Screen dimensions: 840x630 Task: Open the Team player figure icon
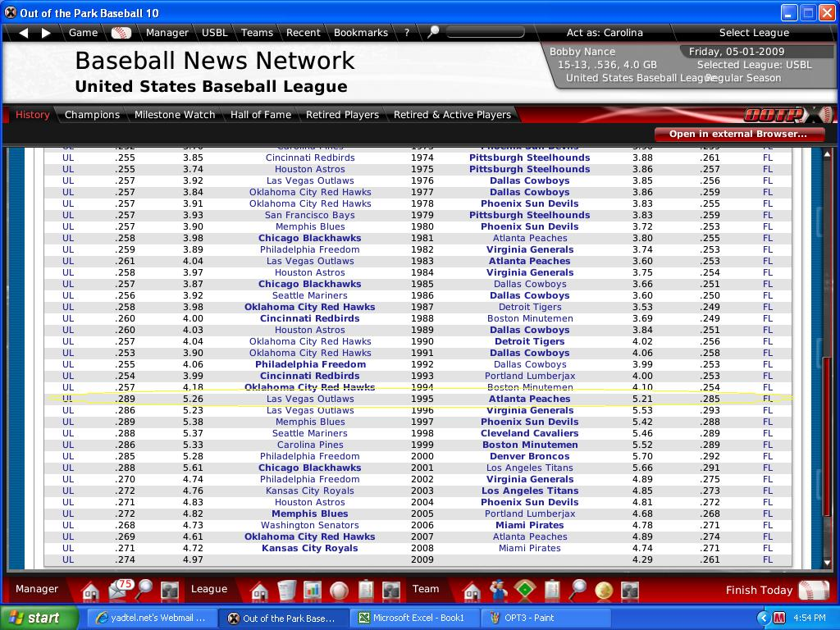pos(498,590)
